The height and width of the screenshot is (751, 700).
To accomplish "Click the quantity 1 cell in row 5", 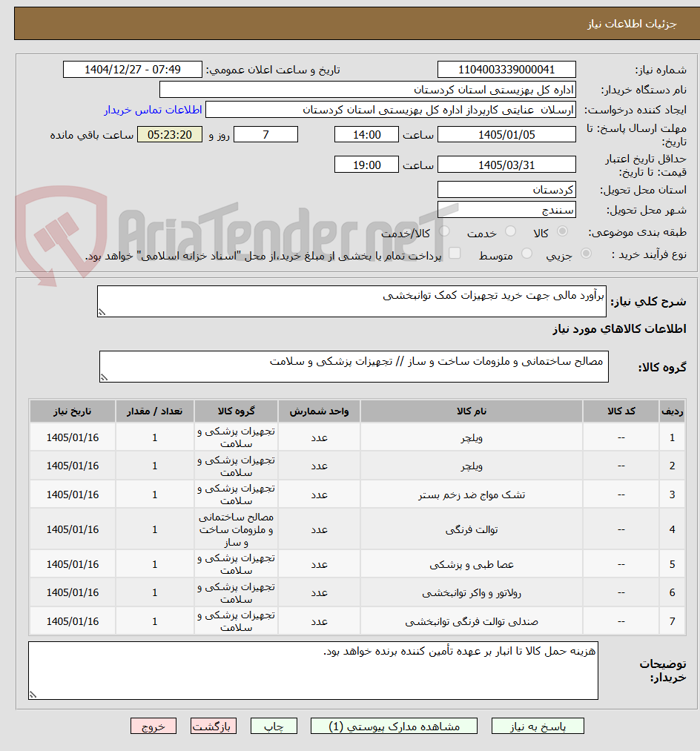I will [154, 565].
